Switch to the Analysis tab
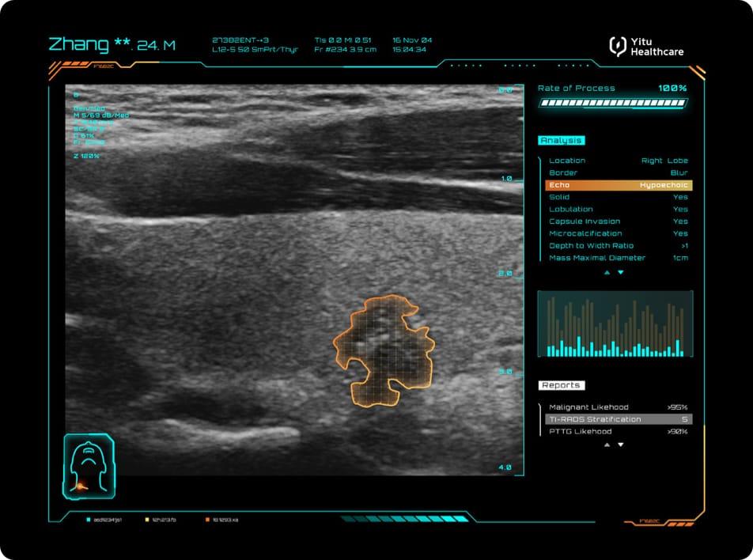This screenshot has width=753, height=560. tap(562, 141)
